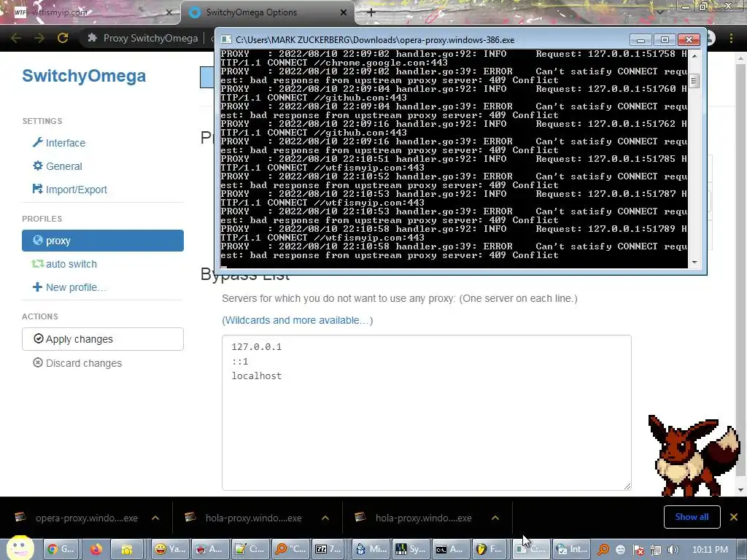Screen dimensions: 747x560
Task: Open the file explorer taskbar icon
Action: click(127, 549)
